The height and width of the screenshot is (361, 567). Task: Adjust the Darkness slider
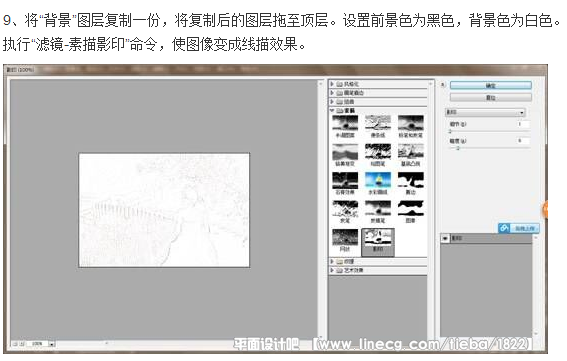[489, 148]
